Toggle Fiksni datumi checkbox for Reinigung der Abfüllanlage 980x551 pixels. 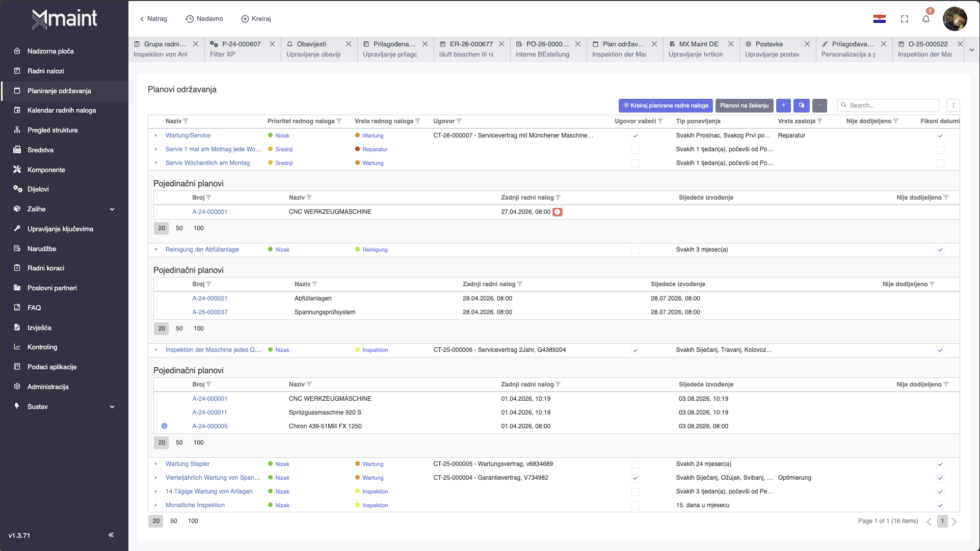[940, 250]
